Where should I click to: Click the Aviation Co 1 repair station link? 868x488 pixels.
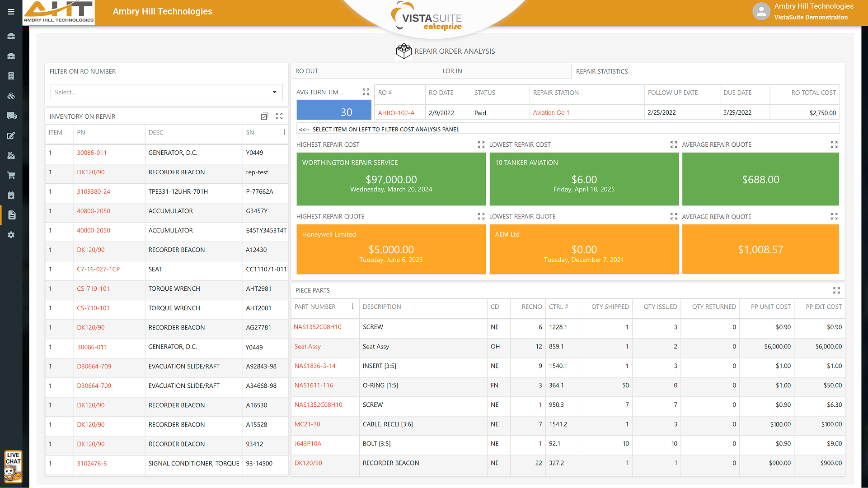[x=551, y=112]
